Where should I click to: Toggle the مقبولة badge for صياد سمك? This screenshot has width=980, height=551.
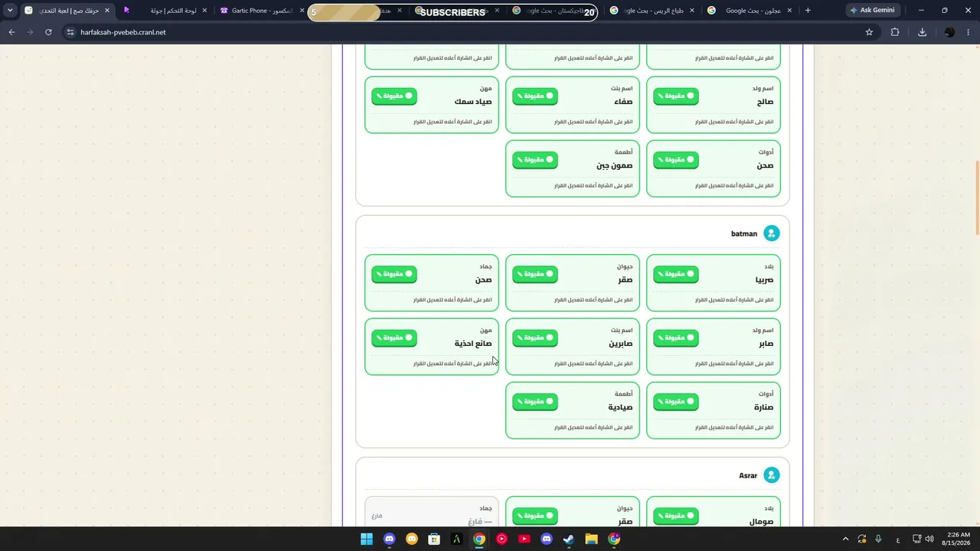click(394, 96)
